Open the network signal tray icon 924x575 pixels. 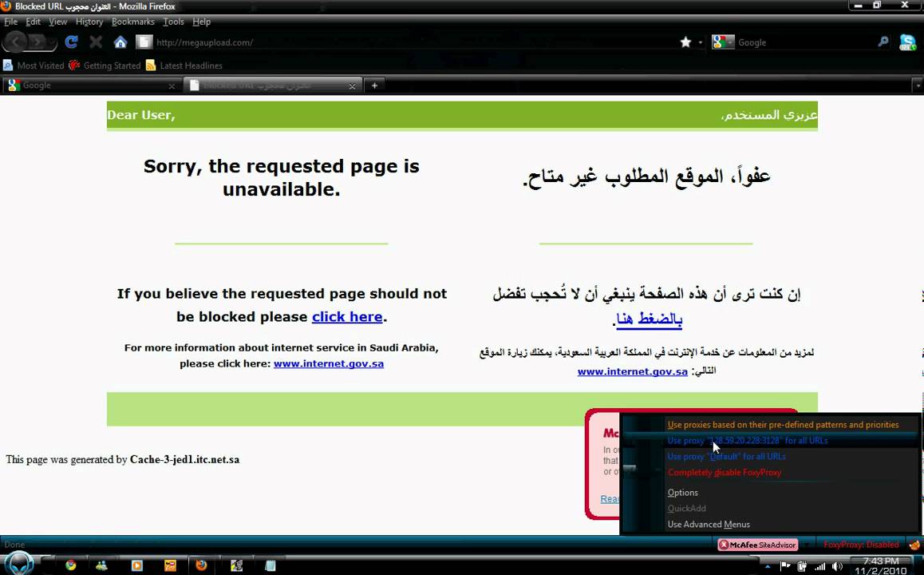819,566
